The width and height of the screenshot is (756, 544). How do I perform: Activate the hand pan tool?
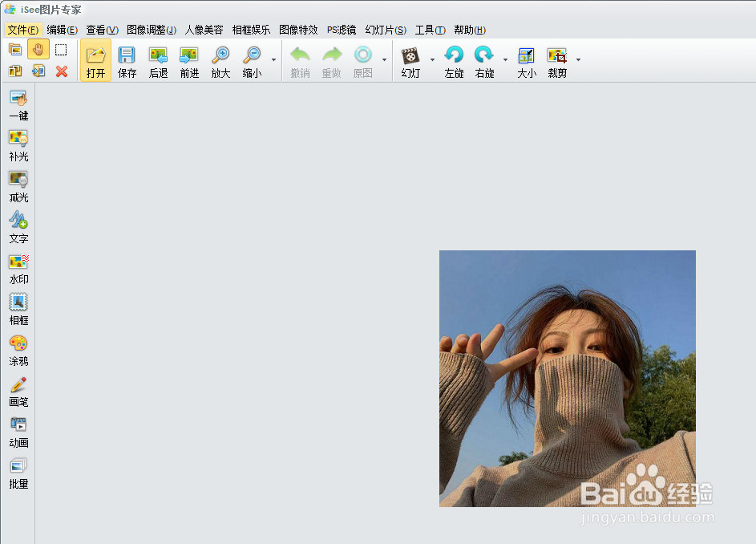(x=38, y=49)
